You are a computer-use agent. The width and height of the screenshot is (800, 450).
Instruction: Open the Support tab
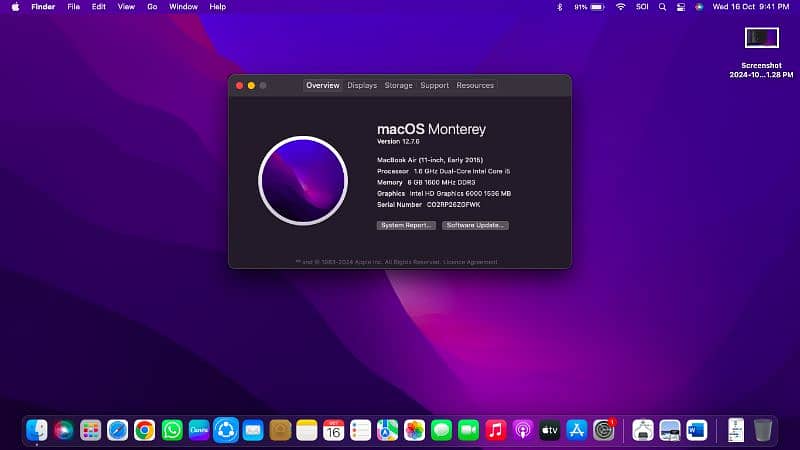point(434,86)
